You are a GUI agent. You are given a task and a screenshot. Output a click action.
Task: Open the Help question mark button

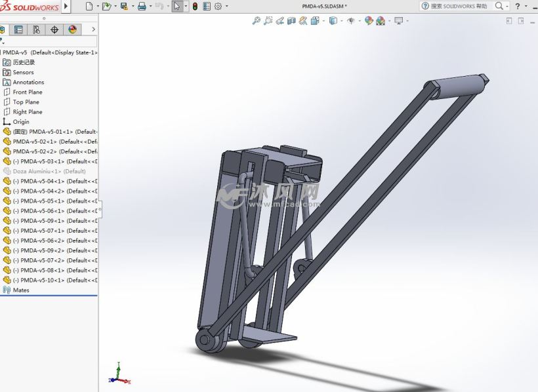[517, 6]
